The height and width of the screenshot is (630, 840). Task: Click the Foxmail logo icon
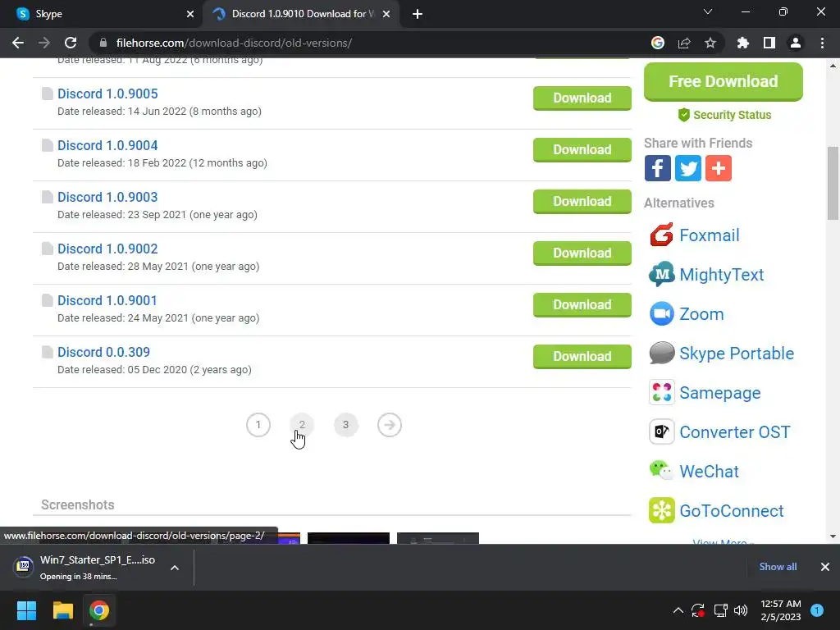pos(662,235)
